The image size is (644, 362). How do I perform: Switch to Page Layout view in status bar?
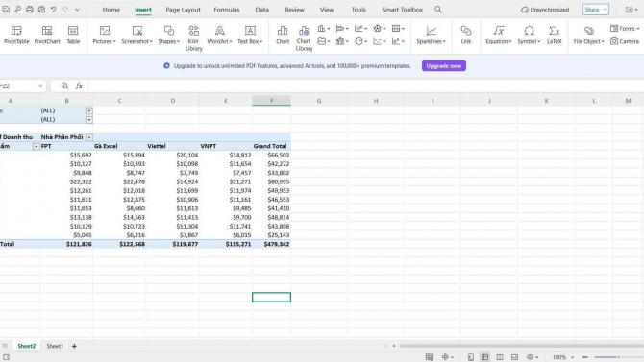(x=500, y=357)
